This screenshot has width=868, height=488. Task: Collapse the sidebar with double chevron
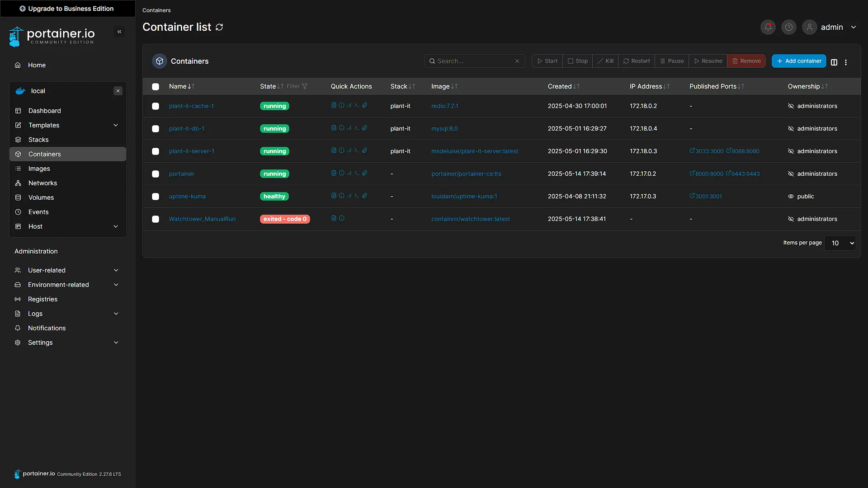click(119, 32)
